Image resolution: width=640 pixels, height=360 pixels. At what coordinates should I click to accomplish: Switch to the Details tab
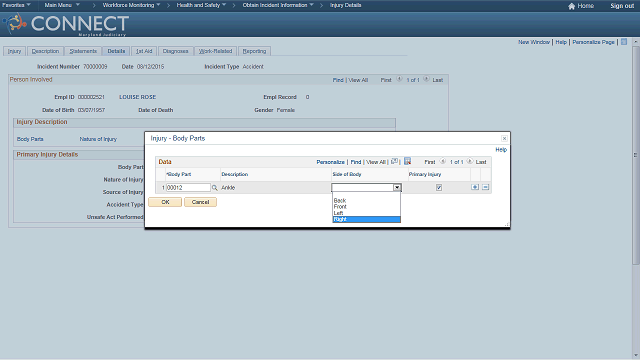pyautogui.click(x=116, y=51)
